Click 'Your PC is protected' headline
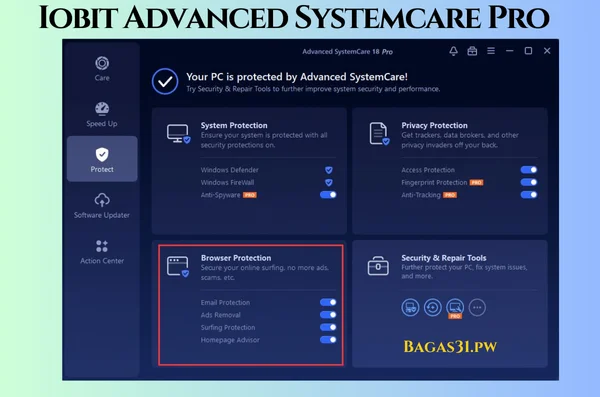Image resolution: width=600 pixels, height=397 pixels. point(297,77)
